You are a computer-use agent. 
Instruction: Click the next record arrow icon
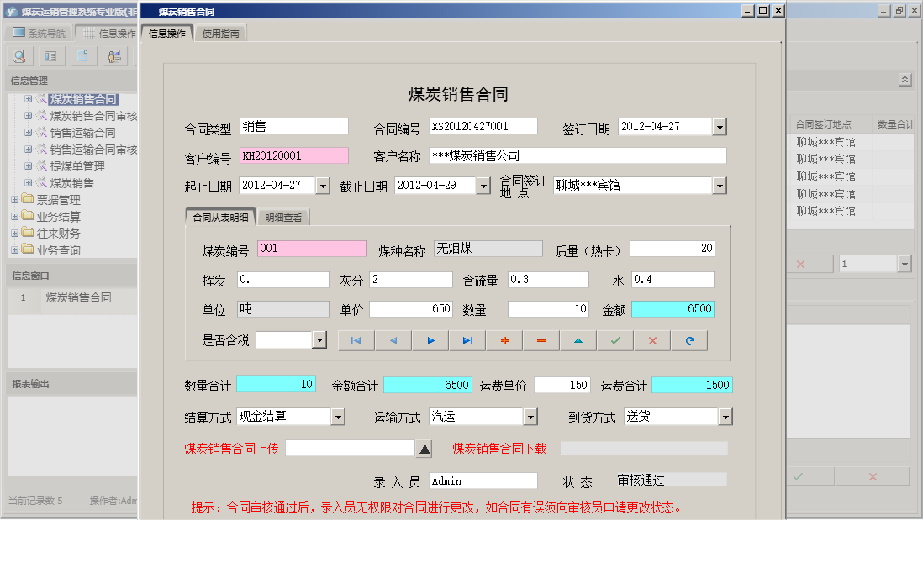(429, 340)
